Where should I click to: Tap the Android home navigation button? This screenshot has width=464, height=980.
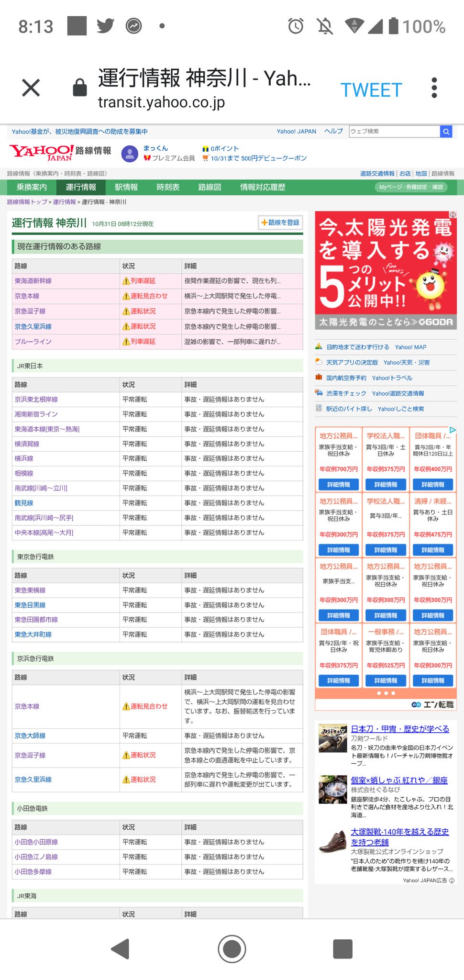coord(232,949)
